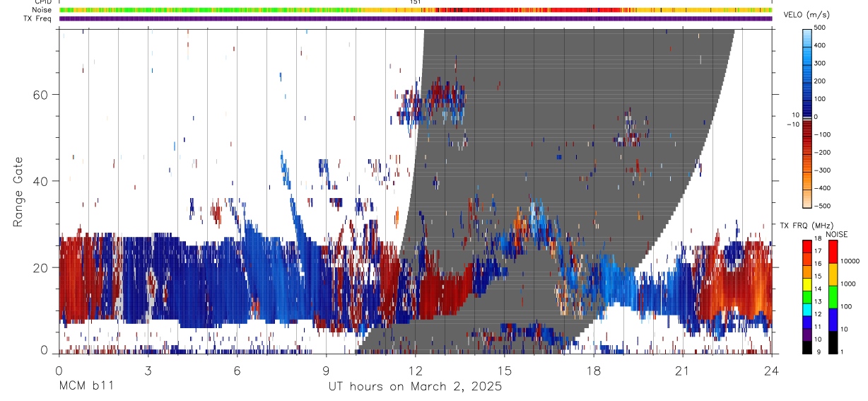Click the velocity scale label 300
Screen dimensions: 868x401
(x=820, y=63)
